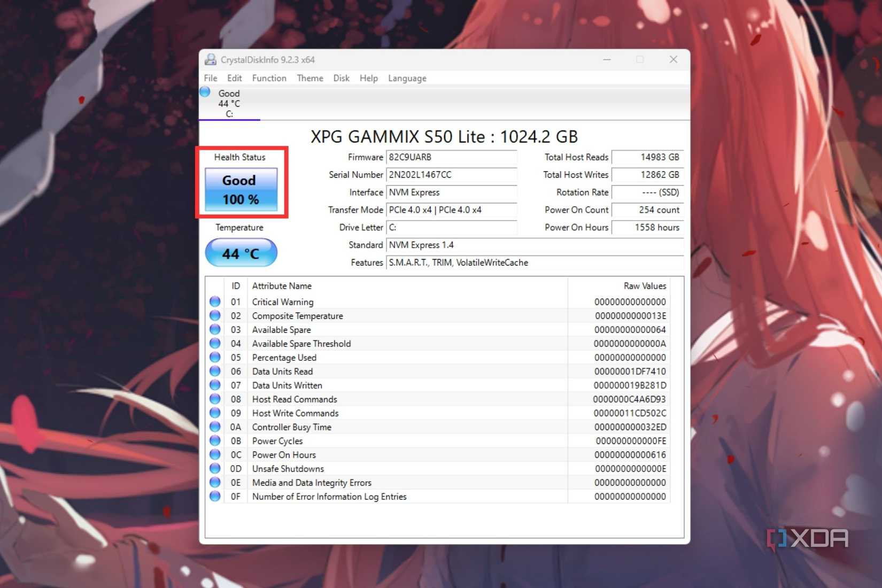This screenshot has width=882, height=588.
Task: Click the status orb for Host Read Commands
Action: pyautogui.click(x=215, y=399)
